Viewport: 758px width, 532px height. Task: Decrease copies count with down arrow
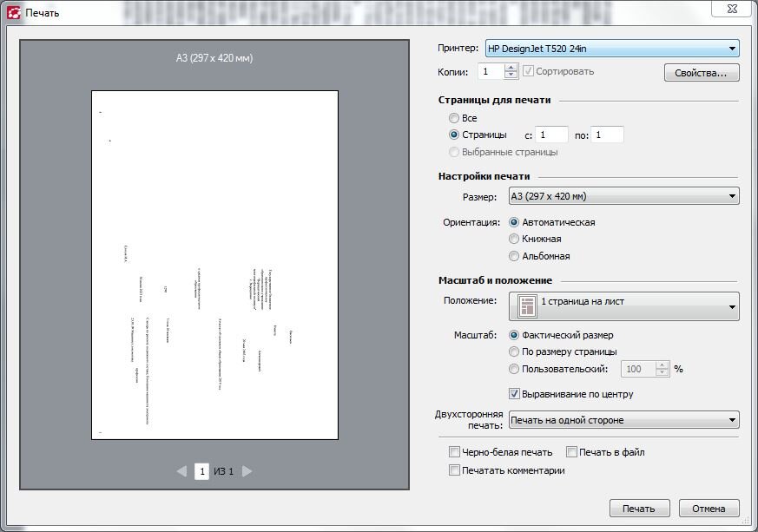(x=511, y=76)
